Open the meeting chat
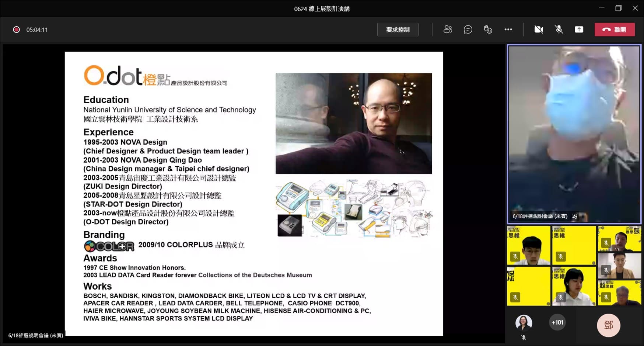Image resolution: width=644 pixels, height=346 pixels. coord(468,30)
